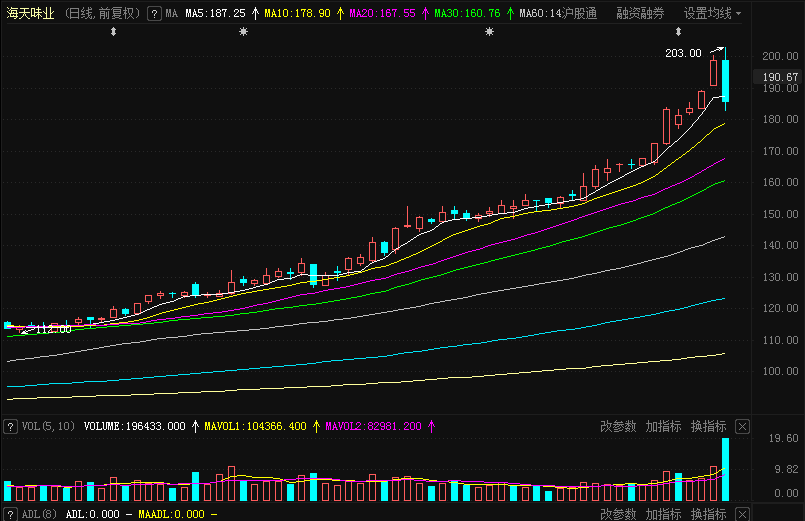Click the 海天味业 stock name
805x521 pixels.
pyautogui.click(x=31, y=14)
